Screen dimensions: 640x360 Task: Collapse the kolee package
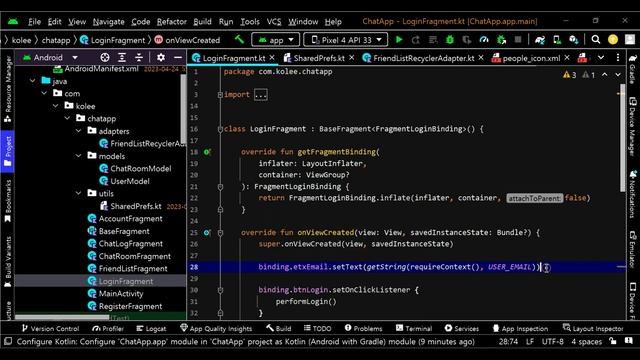(x=56, y=106)
